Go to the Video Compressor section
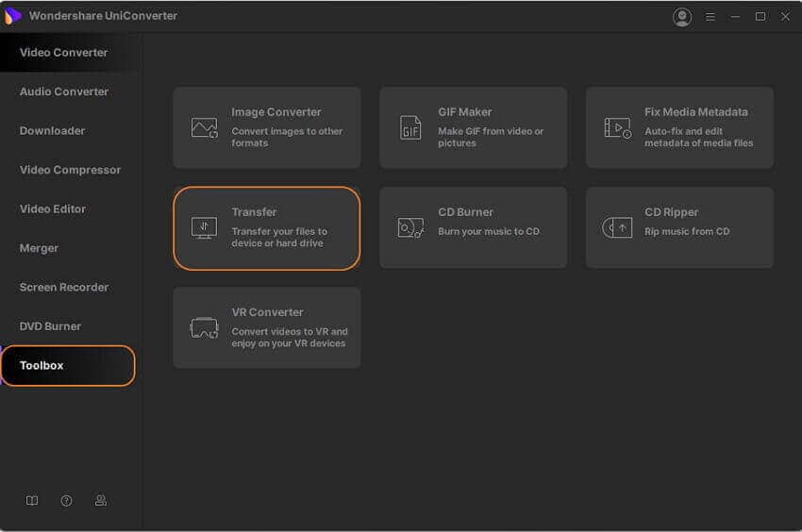The height and width of the screenshot is (532, 802). point(70,170)
